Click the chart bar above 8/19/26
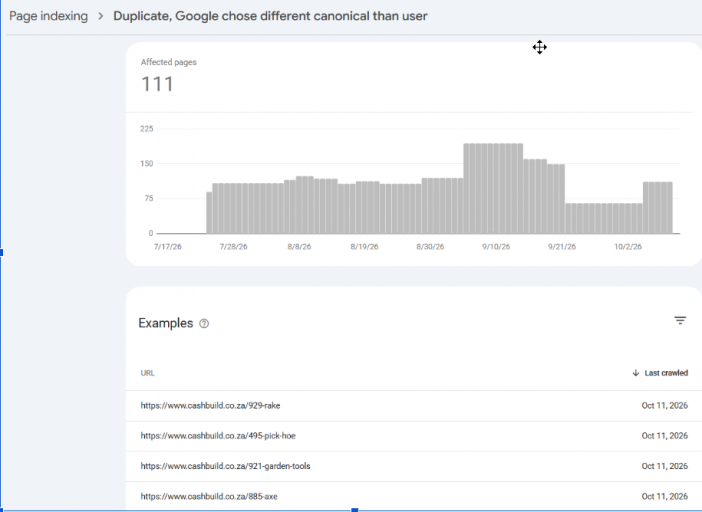Viewport: 702px width, 512px height. [x=364, y=207]
